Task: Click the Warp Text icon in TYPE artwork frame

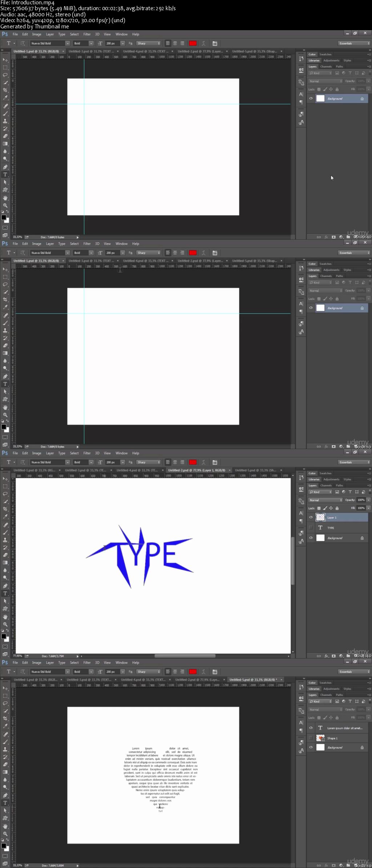Action: coord(203,462)
